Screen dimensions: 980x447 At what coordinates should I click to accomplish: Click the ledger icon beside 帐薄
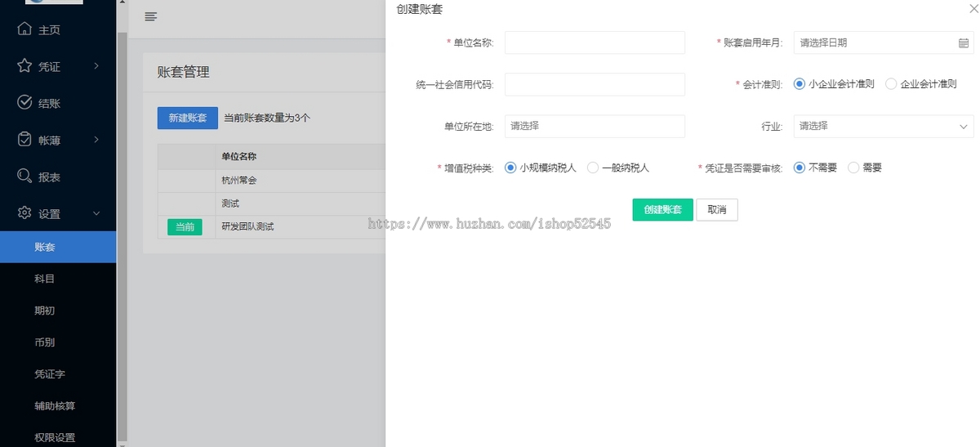point(24,140)
